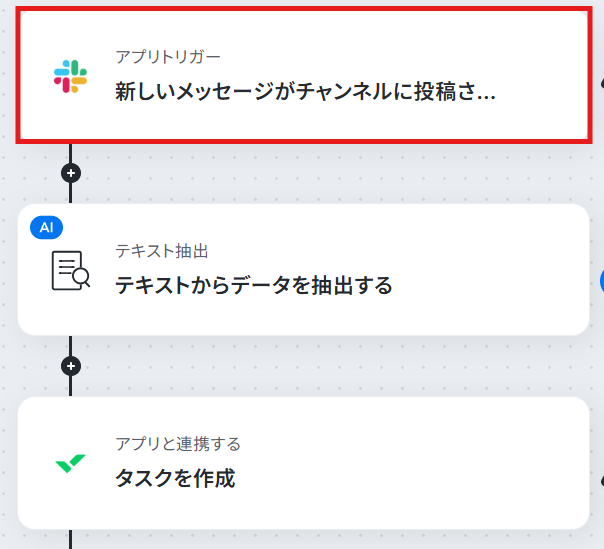Viewport: 604px width, 549px height.
Task: Click the アプリトリガー label text
Action: 168,57
